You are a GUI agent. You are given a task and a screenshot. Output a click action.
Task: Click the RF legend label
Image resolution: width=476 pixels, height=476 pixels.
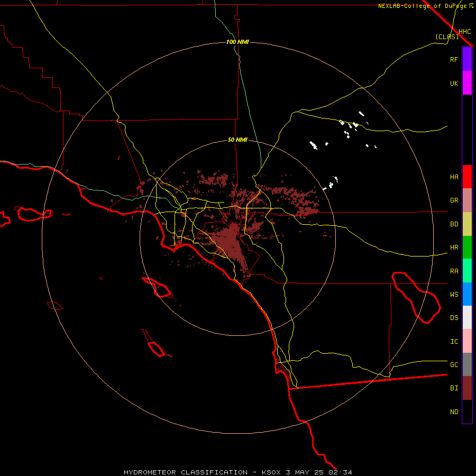pyautogui.click(x=454, y=59)
